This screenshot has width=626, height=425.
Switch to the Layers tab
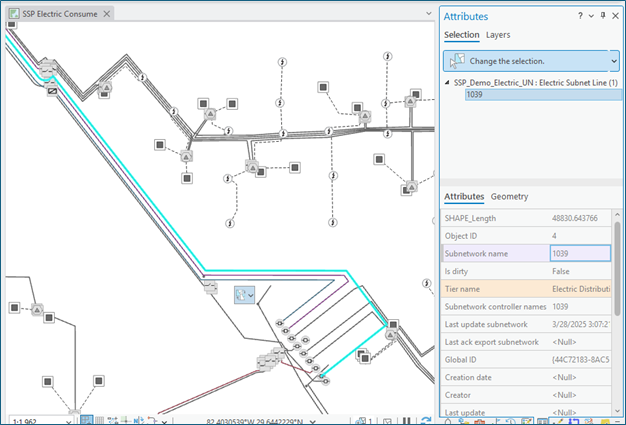tap(498, 35)
